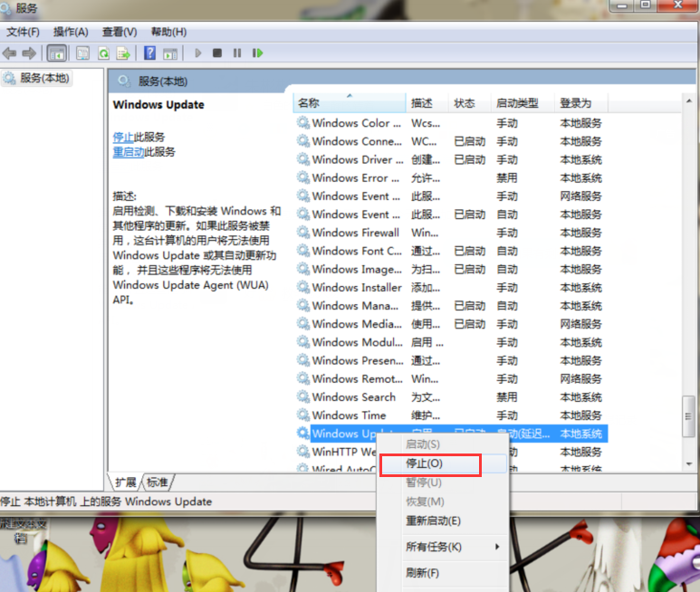Viewport: 700px width, 592px height.
Task: Click the scrollbar up arrow
Action: coord(689,100)
